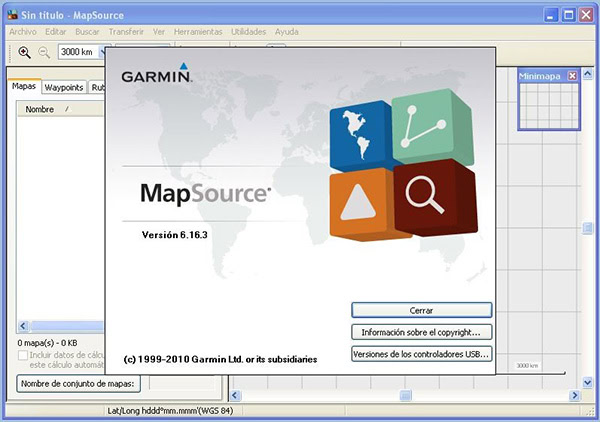Screen dimensions: 600x422
Task: Click the zoom out magnifier icon
Action: coord(44,52)
